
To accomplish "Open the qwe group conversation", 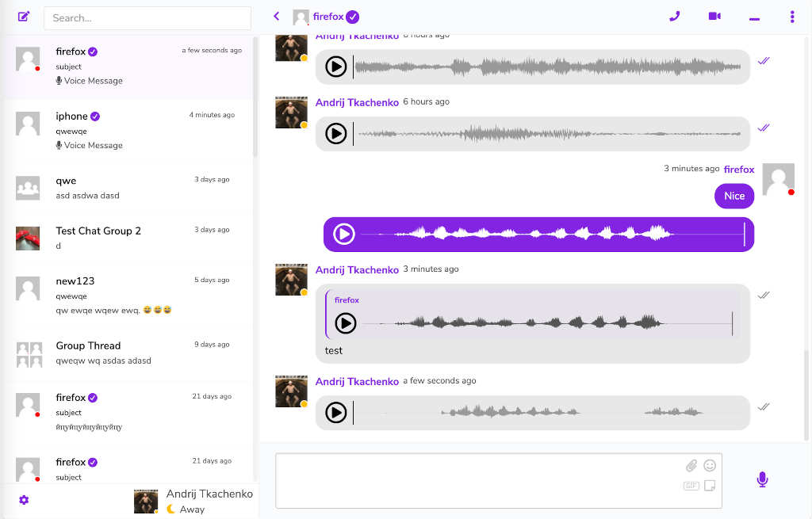I will coord(128,187).
